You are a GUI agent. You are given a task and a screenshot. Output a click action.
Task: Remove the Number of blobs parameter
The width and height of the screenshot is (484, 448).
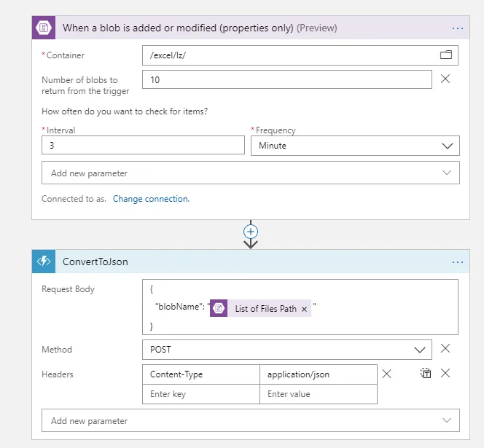tap(445, 79)
